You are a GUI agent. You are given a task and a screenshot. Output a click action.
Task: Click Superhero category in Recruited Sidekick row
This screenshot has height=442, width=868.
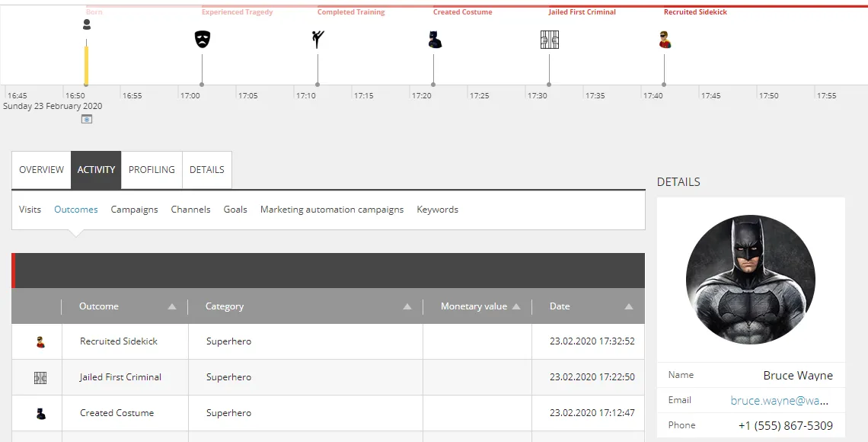pyautogui.click(x=228, y=341)
